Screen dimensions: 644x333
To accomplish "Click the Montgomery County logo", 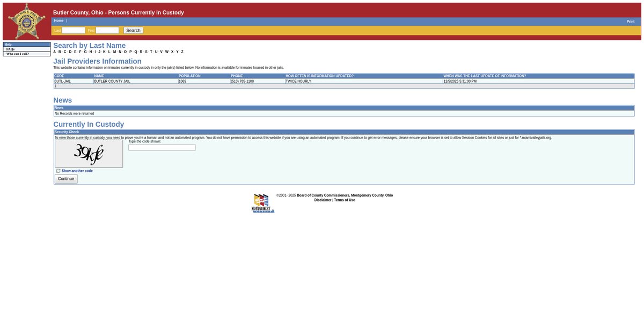I will [263, 203].
